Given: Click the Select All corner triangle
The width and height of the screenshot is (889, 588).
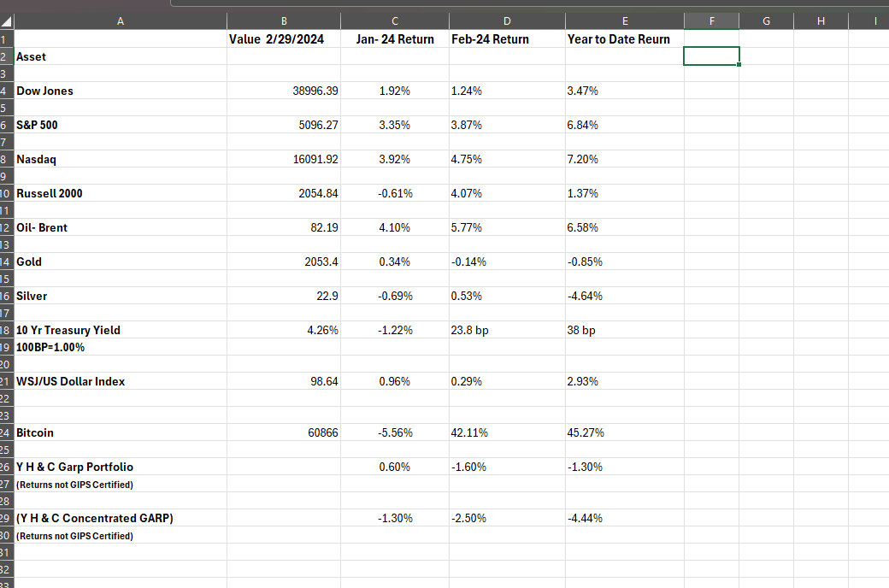Looking at the screenshot, I should [7, 21].
